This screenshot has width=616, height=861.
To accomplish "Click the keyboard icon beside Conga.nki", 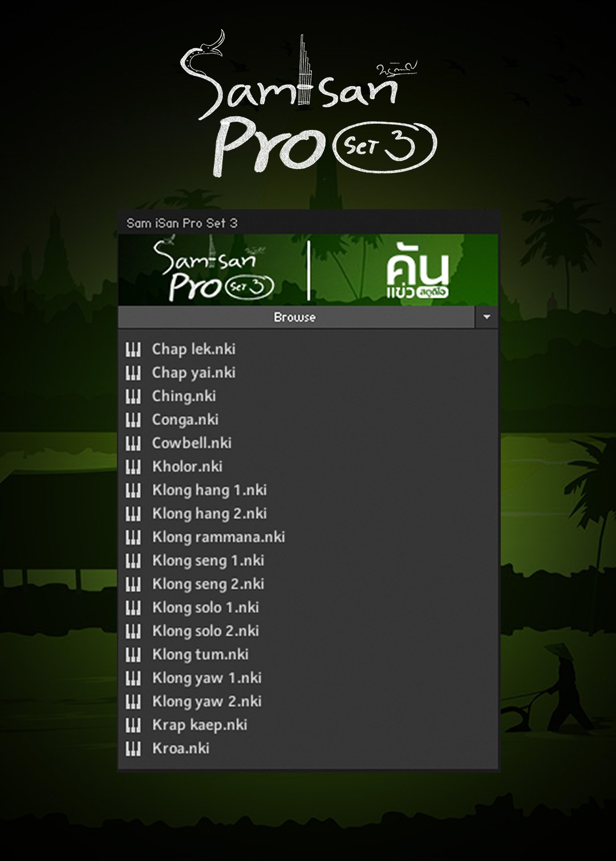I will [133, 420].
